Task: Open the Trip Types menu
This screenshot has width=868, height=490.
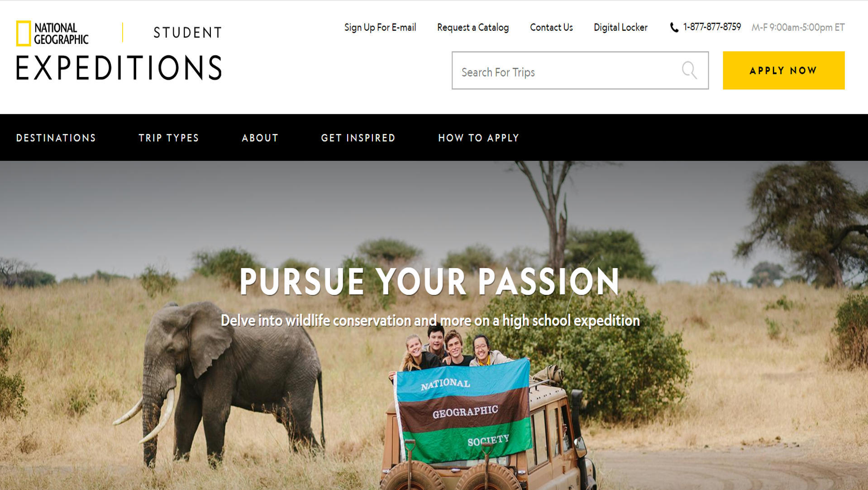Action: (169, 138)
